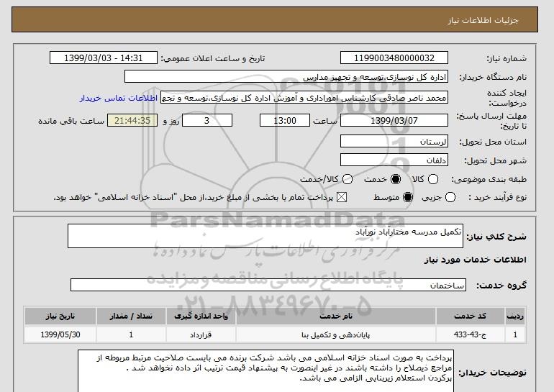
Task: Toggle the اسناد خزانه اسلامی payment checkbox
Action: [342, 197]
